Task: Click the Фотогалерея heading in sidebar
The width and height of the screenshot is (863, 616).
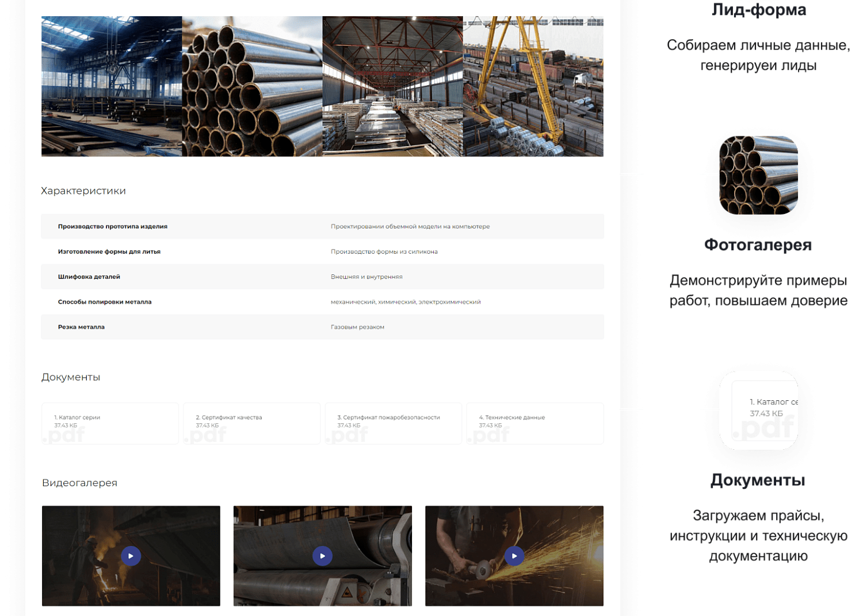Action: pos(758,245)
